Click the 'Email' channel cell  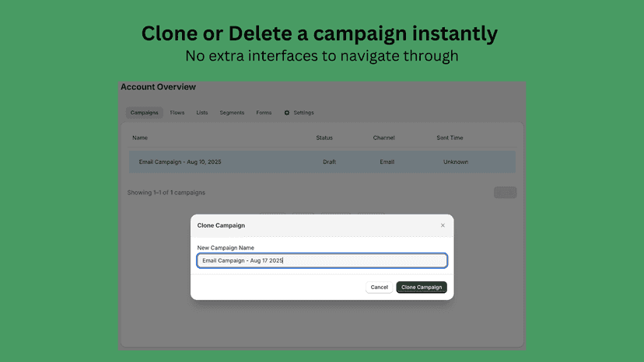387,162
